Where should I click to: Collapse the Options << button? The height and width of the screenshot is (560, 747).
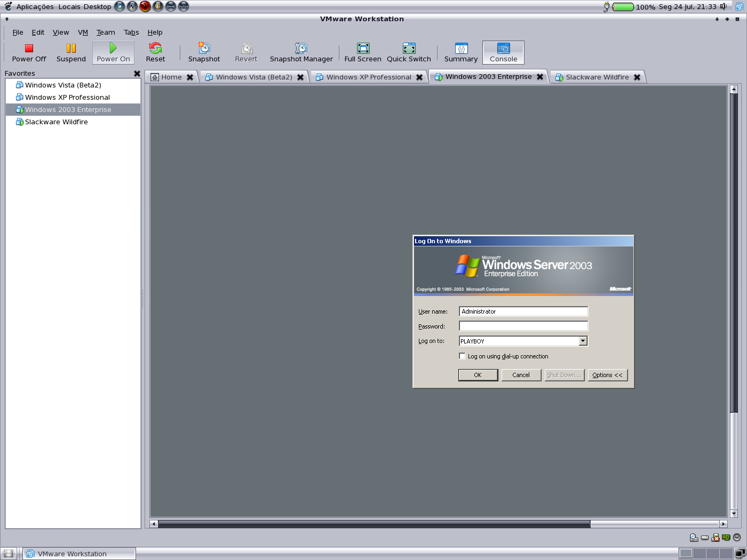pyautogui.click(x=608, y=375)
